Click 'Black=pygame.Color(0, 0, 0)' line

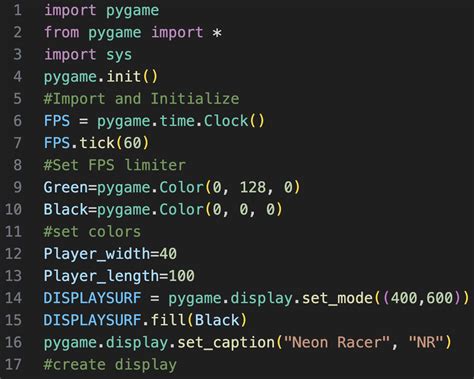(163, 210)
